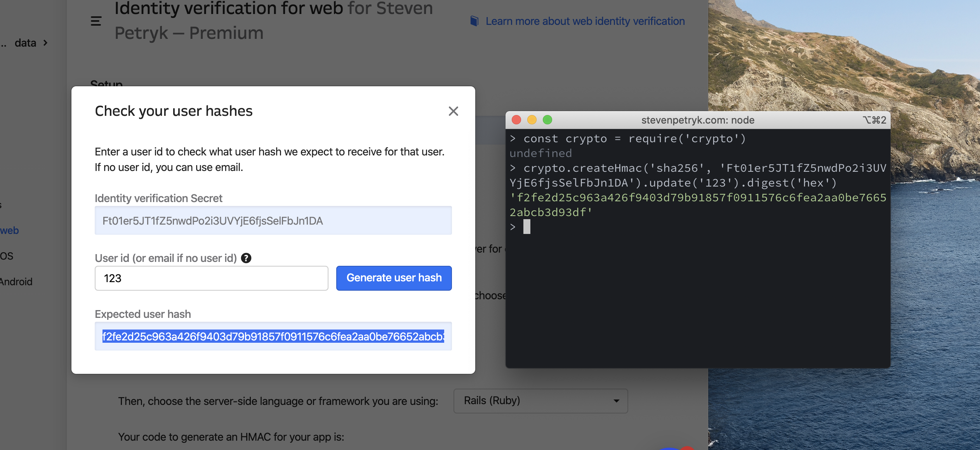Click the Expected user hash field
The width and height of the screenshot is (980, 450).
coord(273,337)
